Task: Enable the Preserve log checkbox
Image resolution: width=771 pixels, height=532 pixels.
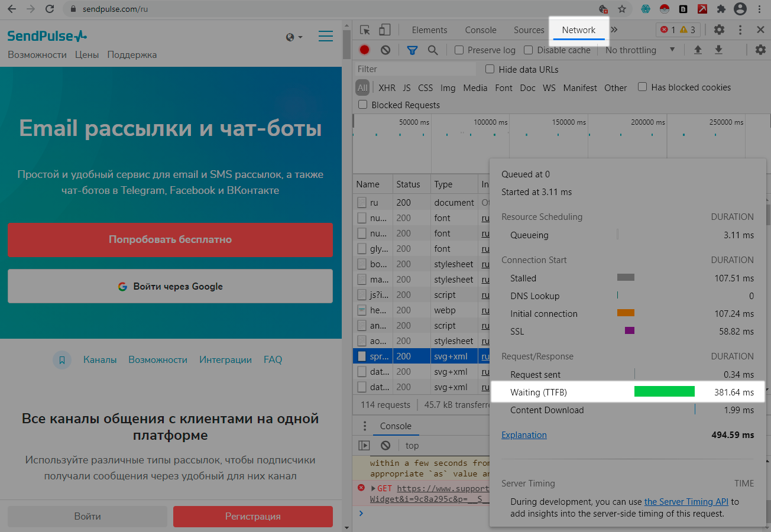Action: (x=459, y=50)
